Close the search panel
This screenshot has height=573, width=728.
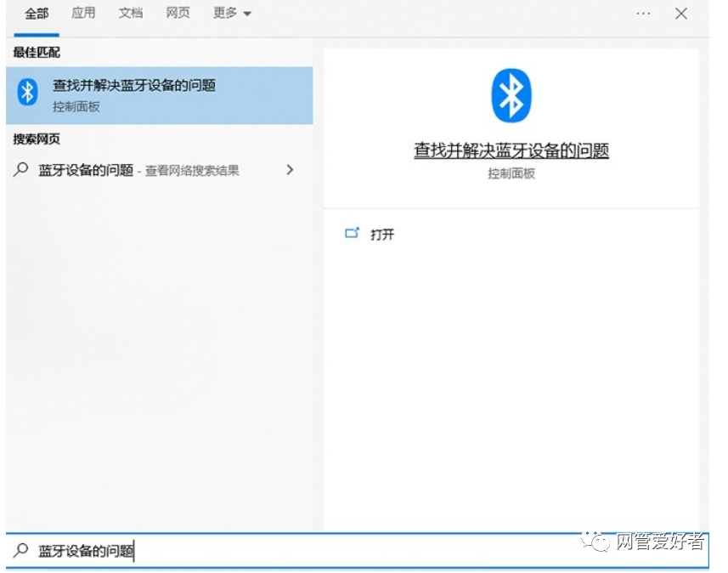[681, 14]
